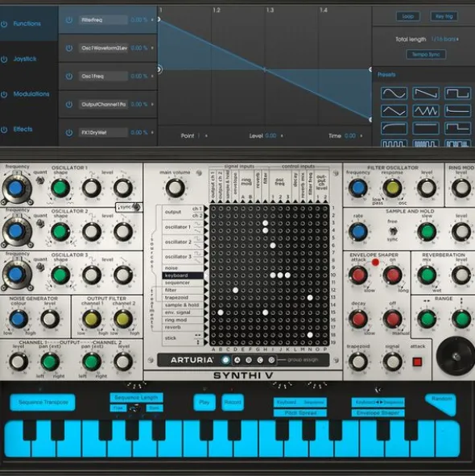475x476 pixels.
Task: Open the Filterfreq destination dropdown arrow
Action: pos(152,19)
